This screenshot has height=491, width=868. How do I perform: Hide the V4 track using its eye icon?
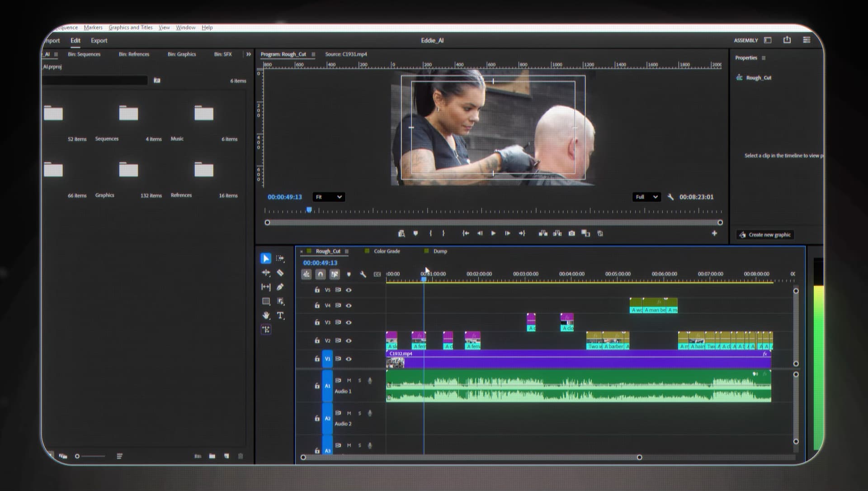349,305
